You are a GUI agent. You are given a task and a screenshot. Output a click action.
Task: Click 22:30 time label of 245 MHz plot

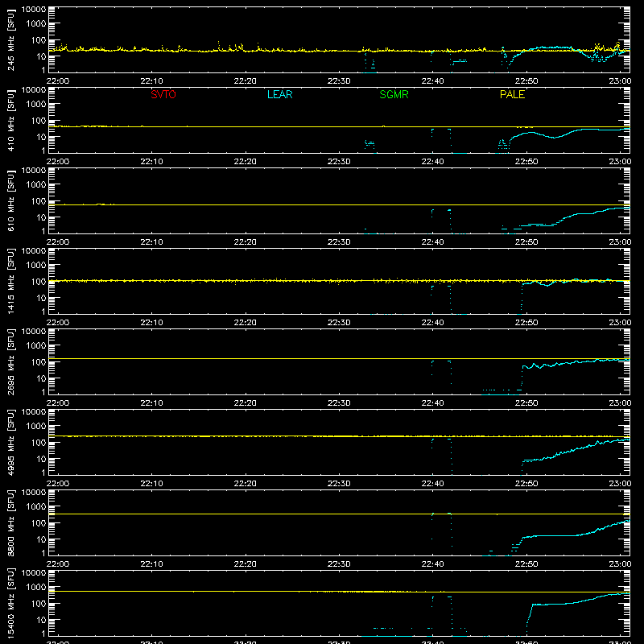pos(339,81)
